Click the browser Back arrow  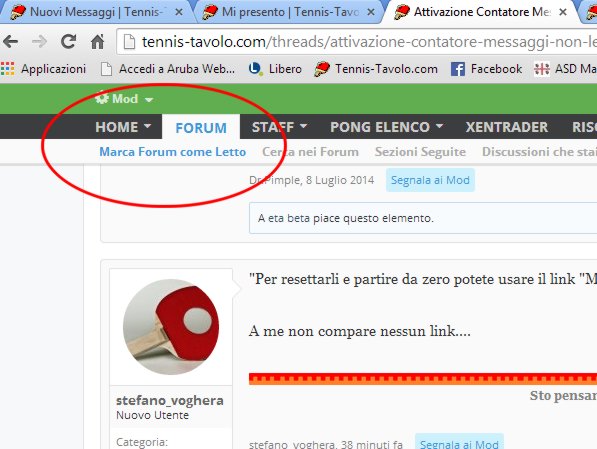coord(10,41)
